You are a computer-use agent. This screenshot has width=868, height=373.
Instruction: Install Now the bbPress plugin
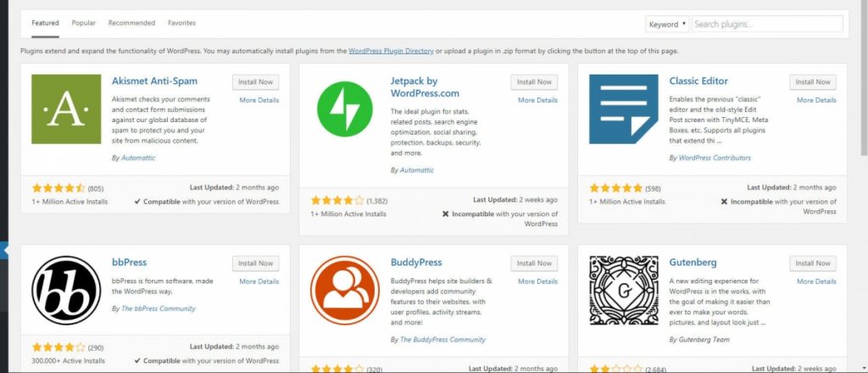coord(256,264)
